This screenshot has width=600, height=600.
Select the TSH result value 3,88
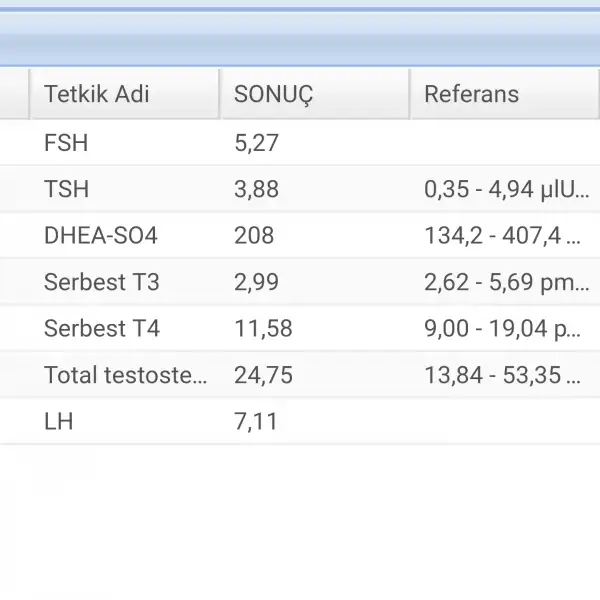pos(256,189)
